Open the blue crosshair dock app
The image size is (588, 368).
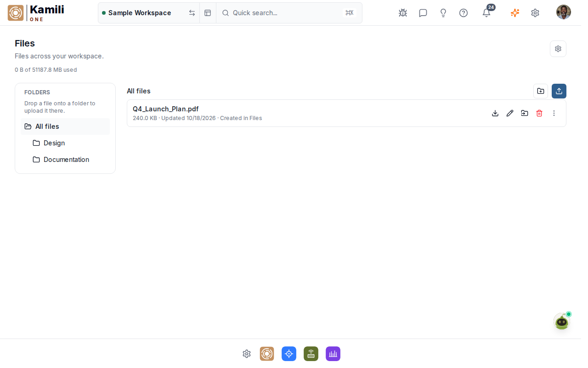(x=289, y=354)
